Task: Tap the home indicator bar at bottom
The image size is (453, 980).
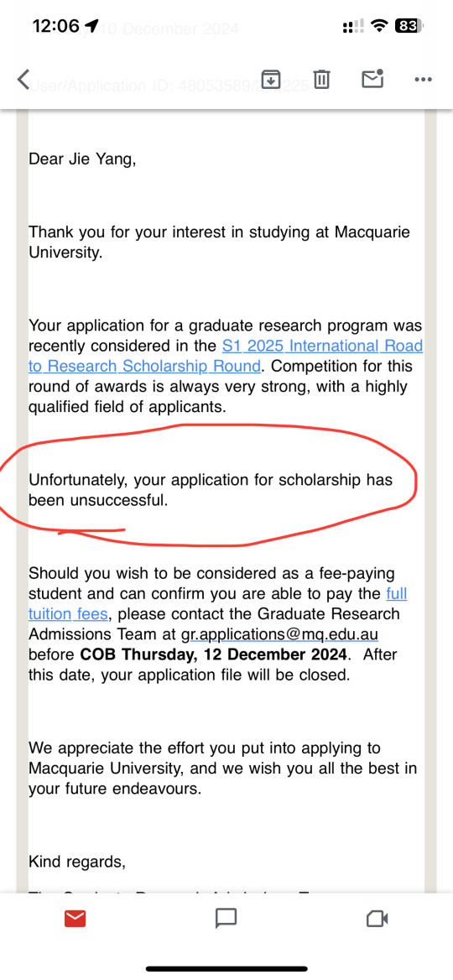Action: click(x=226, y=969)
